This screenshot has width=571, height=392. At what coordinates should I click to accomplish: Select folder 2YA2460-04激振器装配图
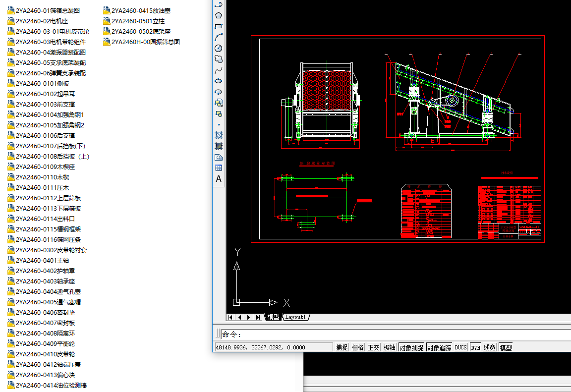pos(47,53)
